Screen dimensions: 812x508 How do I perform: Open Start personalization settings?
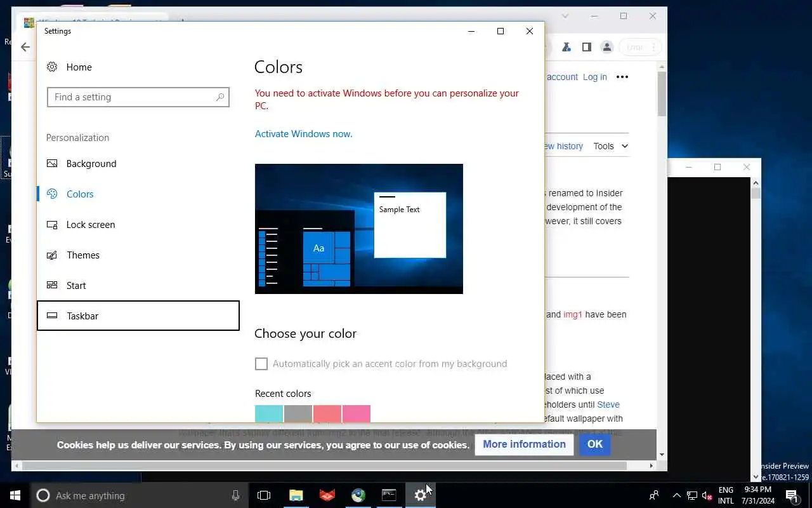click(x=138, y=286)
